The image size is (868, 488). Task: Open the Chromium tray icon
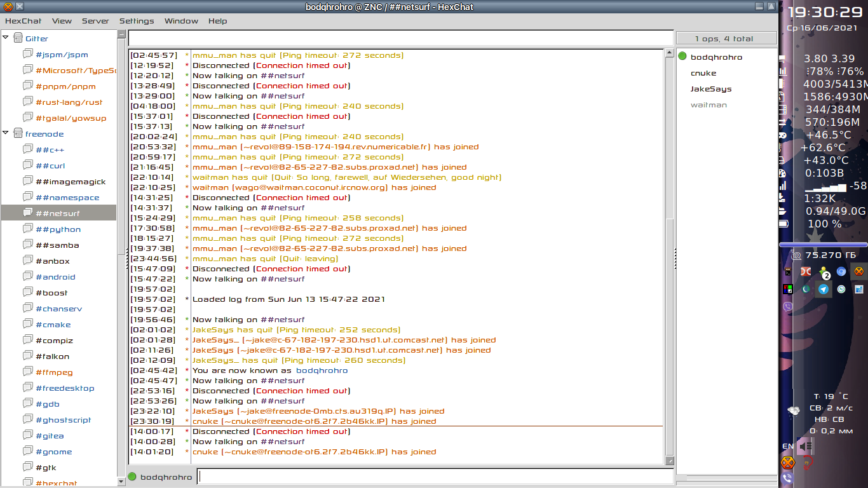click(841, 271)
